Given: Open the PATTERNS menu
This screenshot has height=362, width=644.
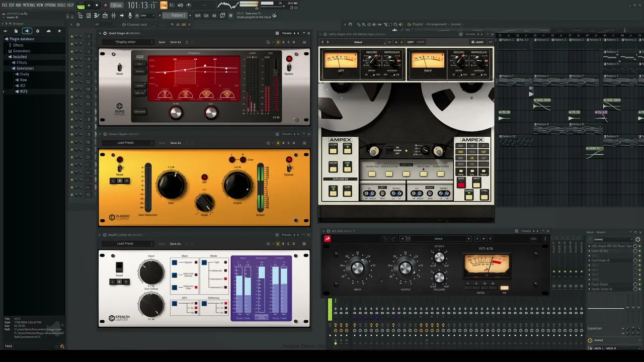Looking at the screenshot, I should point(29,5).
